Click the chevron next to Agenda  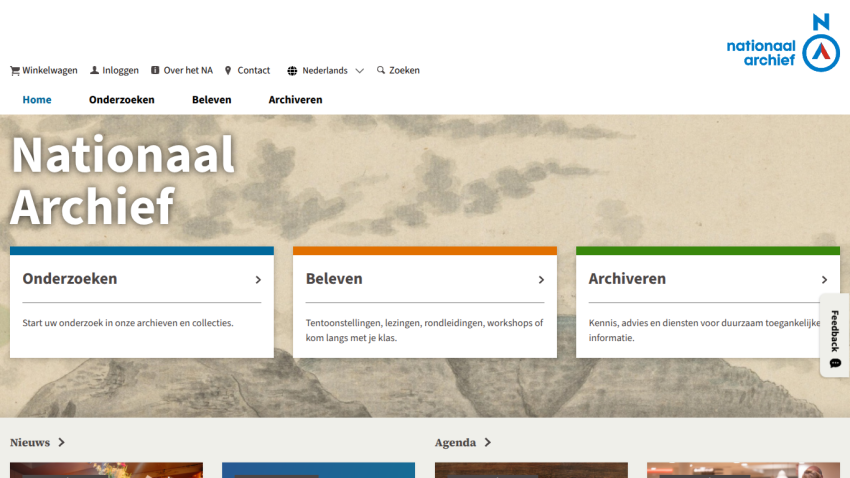click(487, 442)
